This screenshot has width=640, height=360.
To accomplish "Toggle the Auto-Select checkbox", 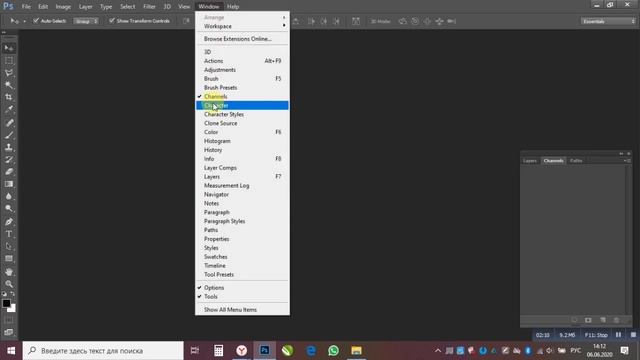I will coord(36,21).
